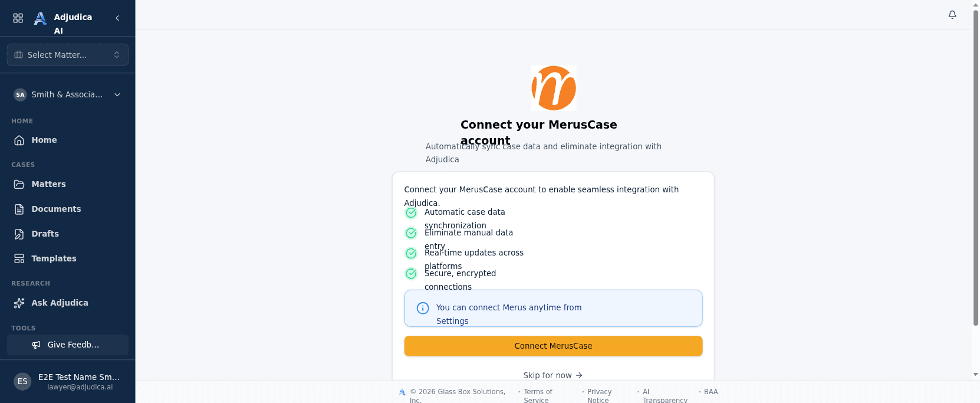Image resolution: width=980 pixels, height=403 pixels.
Task: Click the MerusCase orange logo
Action: (x=554, y=88)
